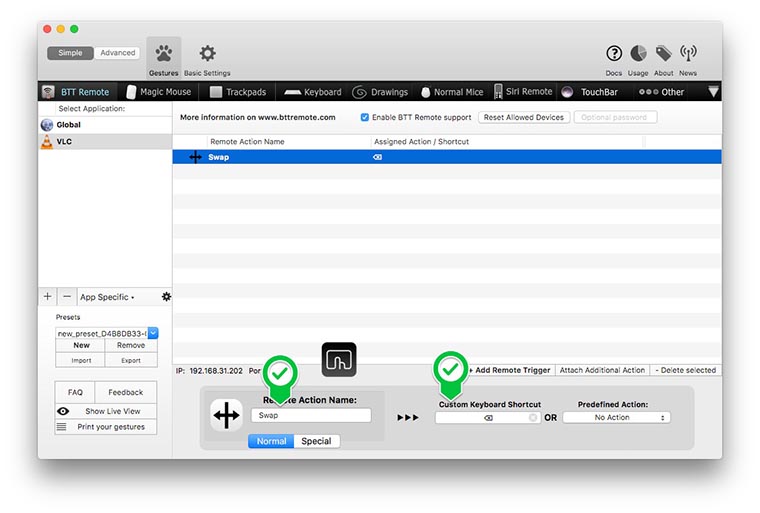Open the Gestures paw icon
760x513 pixels.
coord(163,53)
